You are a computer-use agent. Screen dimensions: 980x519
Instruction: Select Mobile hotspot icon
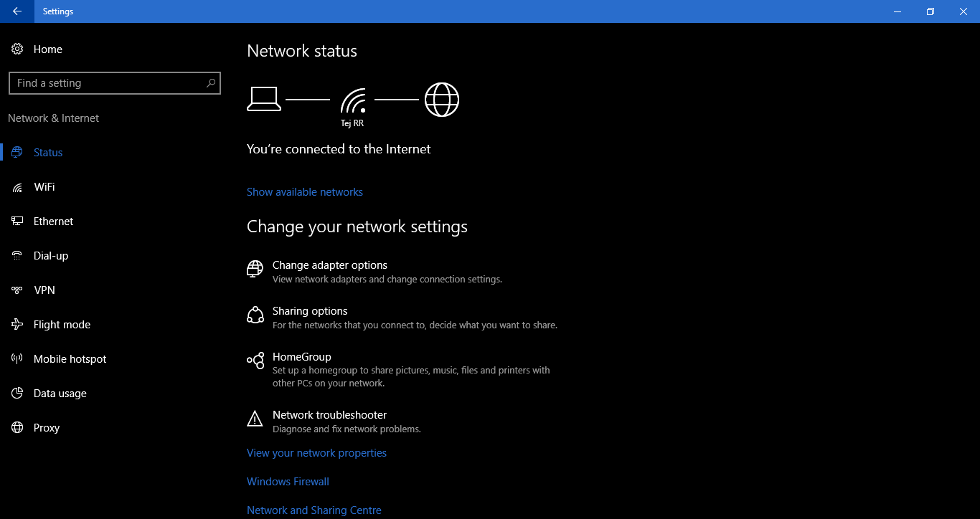click(x=17, y=359)
